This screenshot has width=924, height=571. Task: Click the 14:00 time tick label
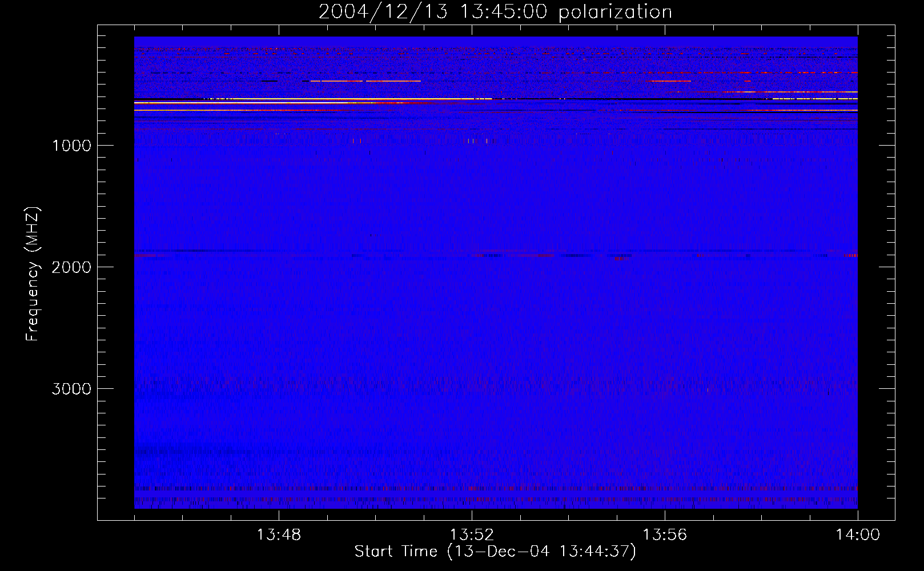[x=858, y=535]
